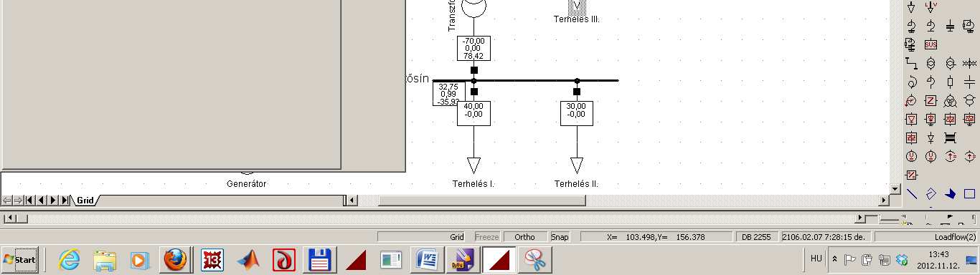This screenshot has height=275, width=980.
Task: Select the 30,00 result box
Action: (577, 112)
